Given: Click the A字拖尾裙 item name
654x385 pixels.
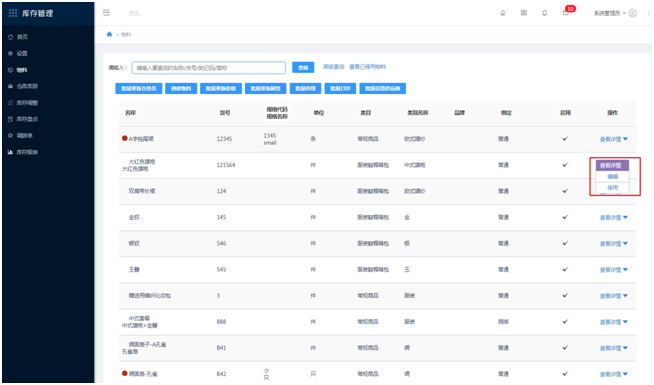Looking at the screenshot, I should [141, 139].
